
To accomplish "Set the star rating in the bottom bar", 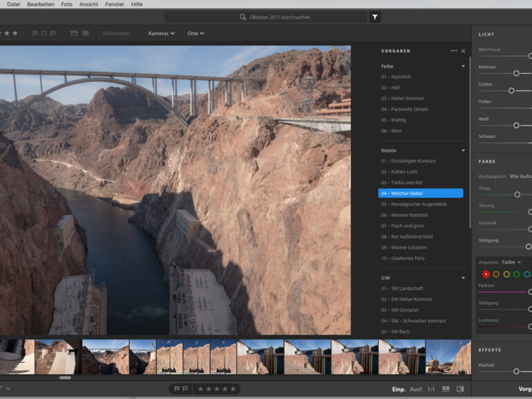I will point(216,389).
